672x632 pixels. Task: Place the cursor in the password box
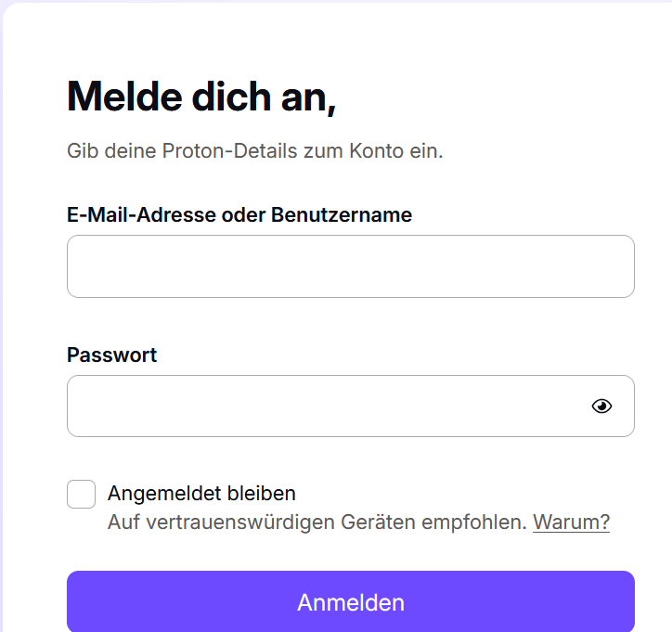pos(325,406)
